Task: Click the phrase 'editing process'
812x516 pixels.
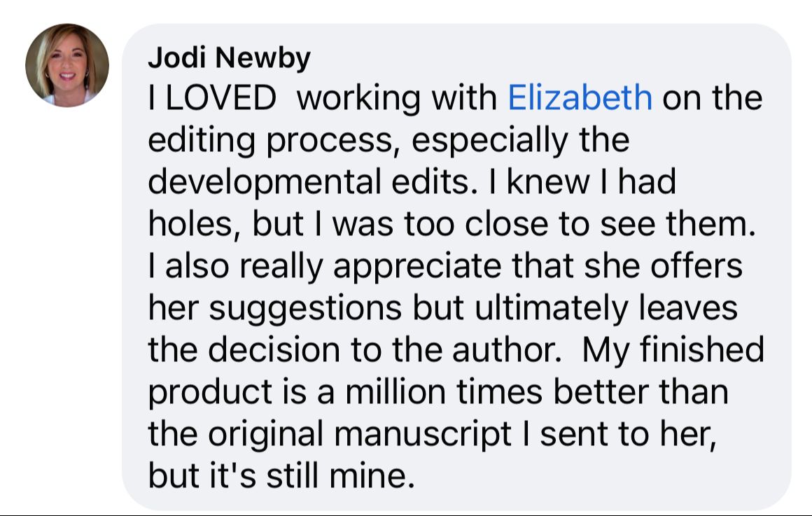Action: click(270, 141)
